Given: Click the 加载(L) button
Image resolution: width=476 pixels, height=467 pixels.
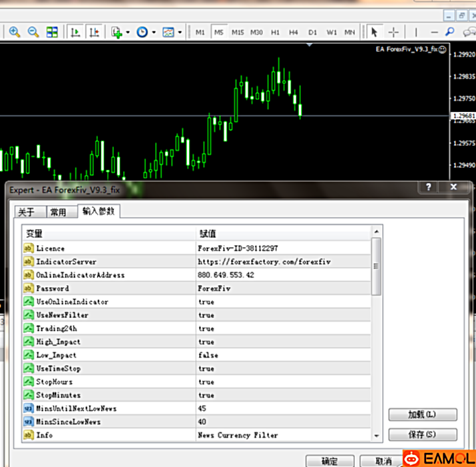Looking at the screenshot, I should (x=422, y=414).
